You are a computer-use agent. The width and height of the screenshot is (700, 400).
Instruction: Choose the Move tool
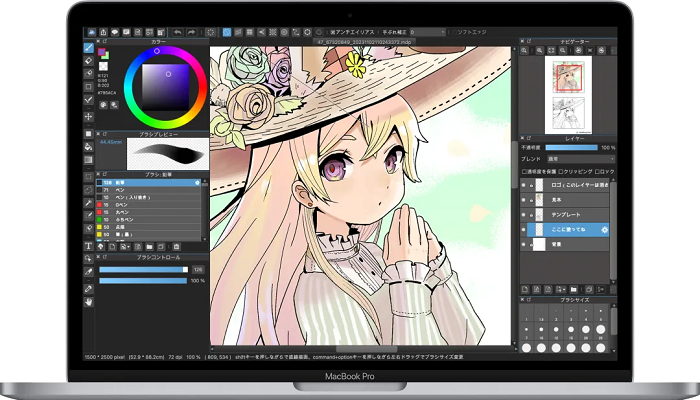point(89,116)
